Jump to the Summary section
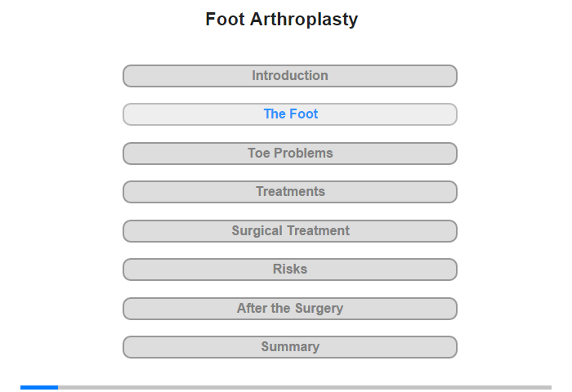This screenshot has width=572, height=392. (x=289, y=347)
